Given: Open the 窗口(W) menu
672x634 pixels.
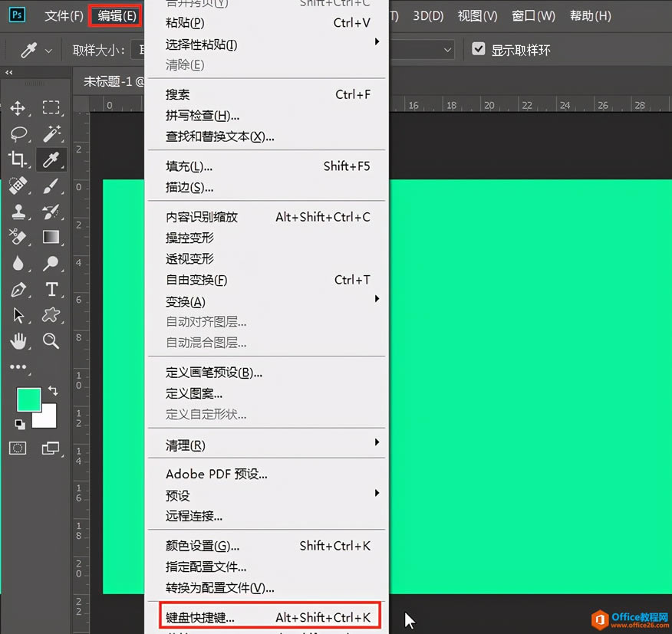Looking at the screenshot, I should pos(534,16).
